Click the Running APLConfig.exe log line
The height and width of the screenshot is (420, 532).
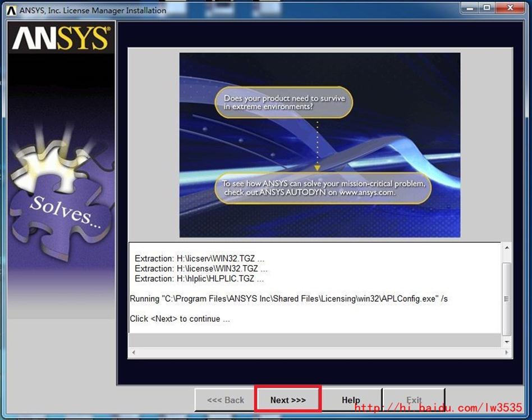289,299
